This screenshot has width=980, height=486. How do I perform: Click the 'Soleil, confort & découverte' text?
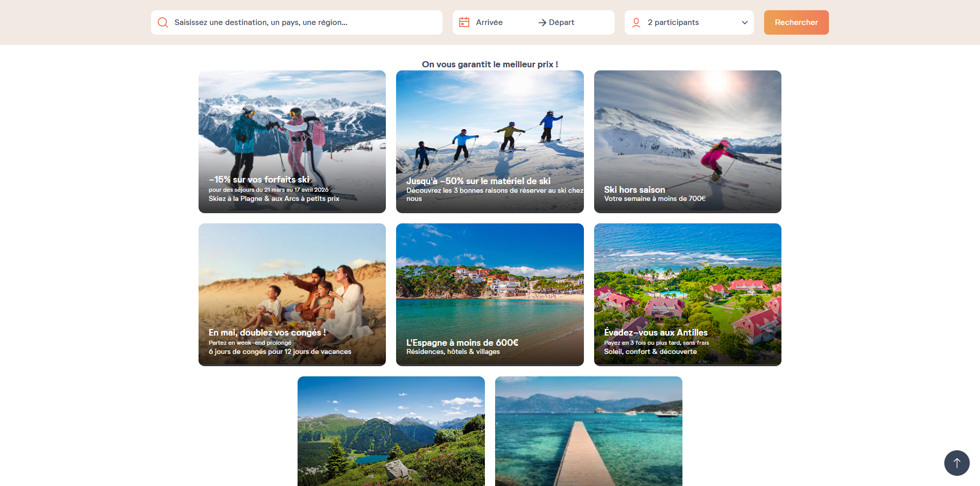pyautogui.click(x=650, y=352)
